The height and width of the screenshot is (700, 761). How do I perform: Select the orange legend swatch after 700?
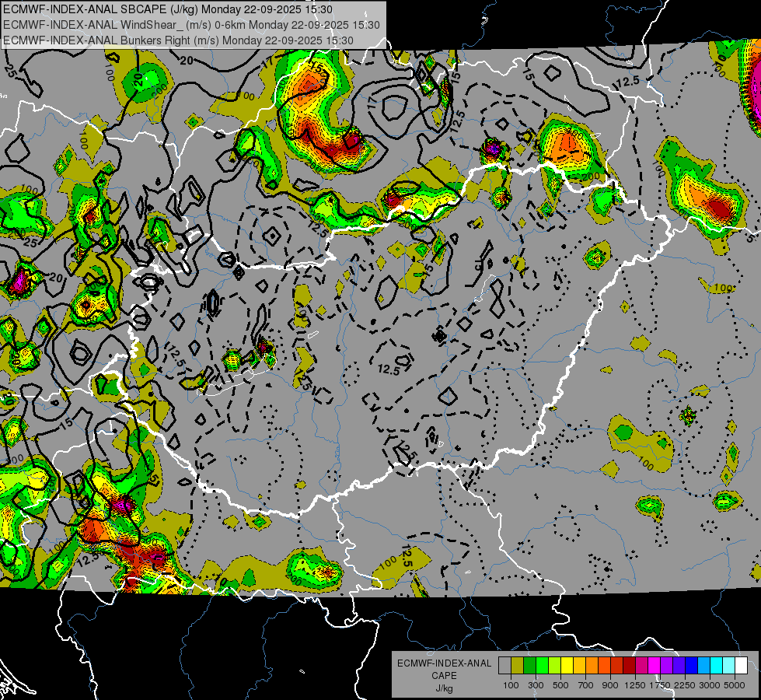592,665
